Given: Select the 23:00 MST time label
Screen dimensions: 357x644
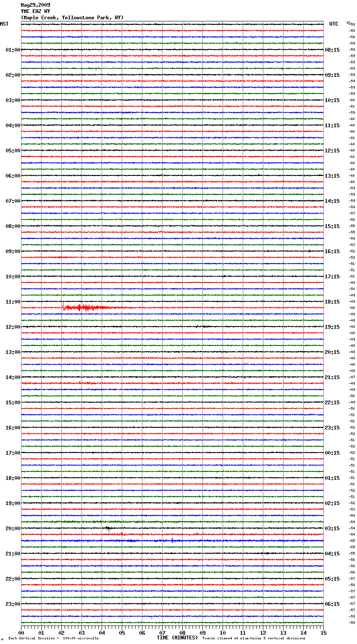Looking at the screenshot, I should [13, 604].
